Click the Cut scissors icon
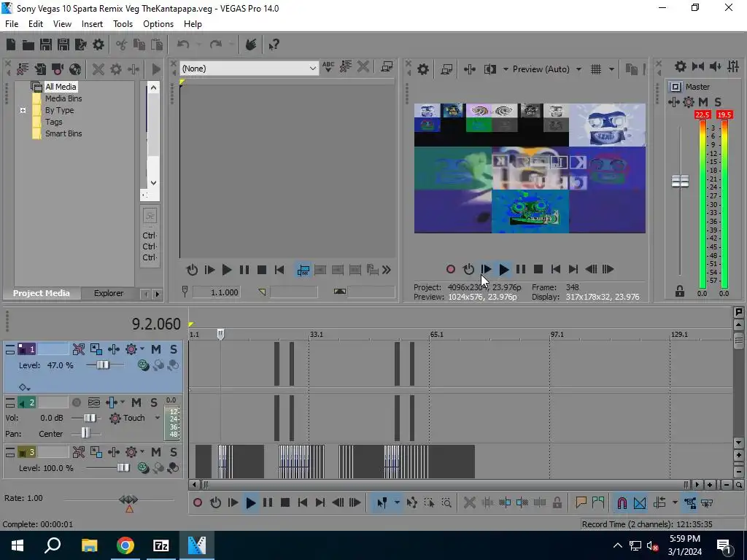 [122, 44]
